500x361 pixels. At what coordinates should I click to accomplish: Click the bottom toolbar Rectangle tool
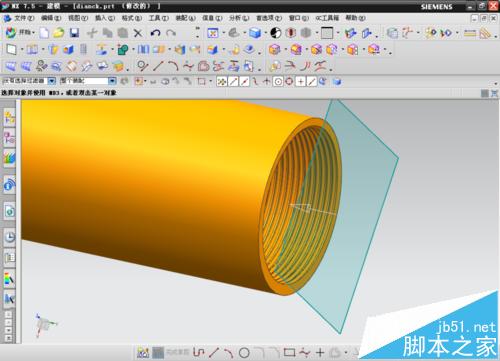point(289,352)
